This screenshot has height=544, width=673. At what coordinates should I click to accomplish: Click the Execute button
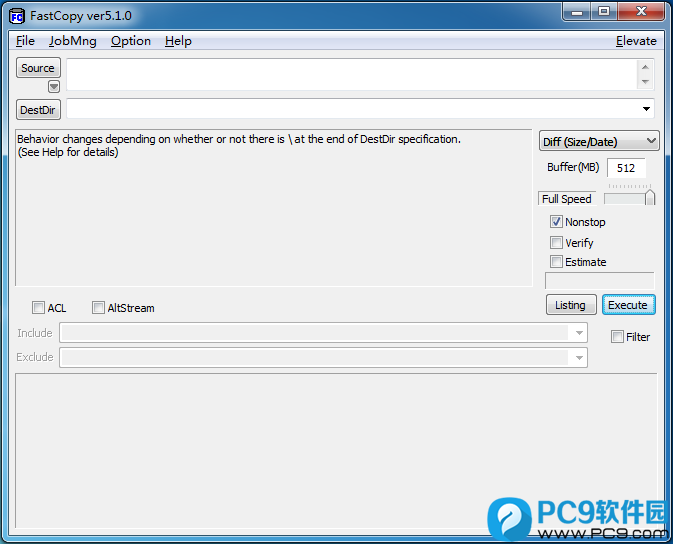point(628,305)
